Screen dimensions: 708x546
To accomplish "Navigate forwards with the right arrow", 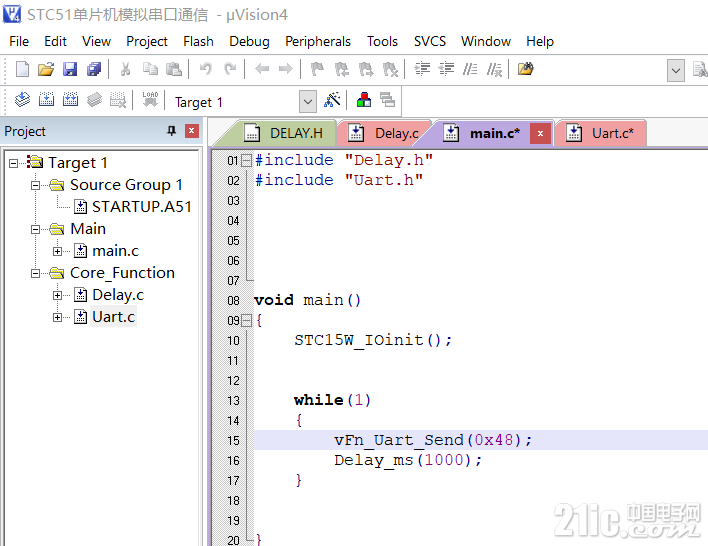I will pos(285,69).
